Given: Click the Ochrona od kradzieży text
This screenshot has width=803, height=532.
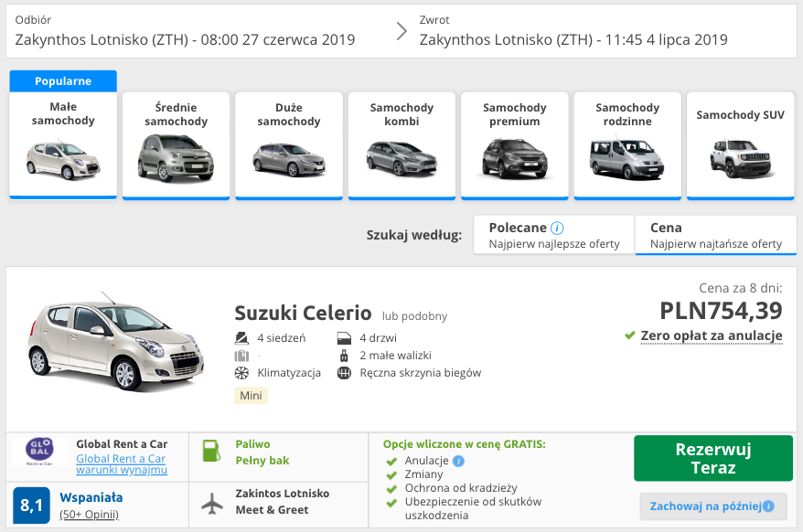Looking at the screenshot, I should (461, 488).
